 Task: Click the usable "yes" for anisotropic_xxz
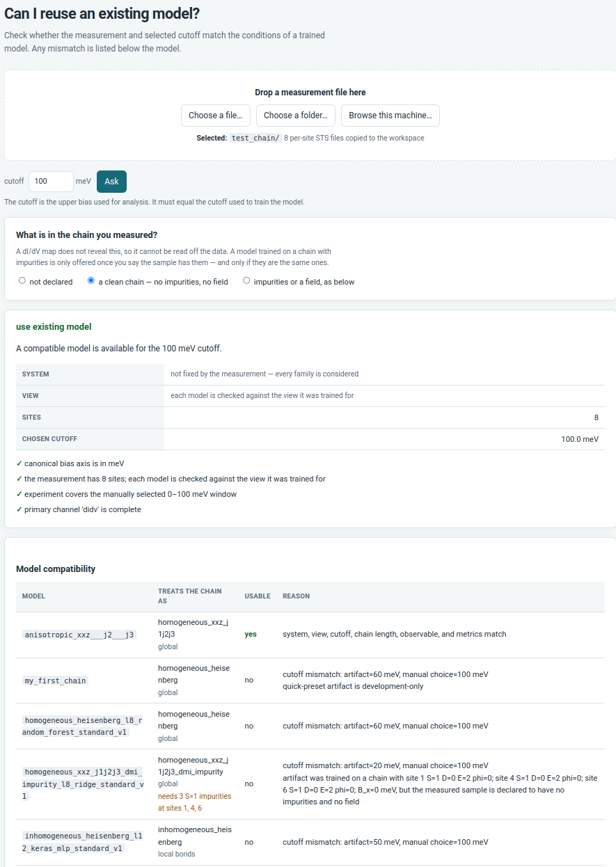click(251, 635)
